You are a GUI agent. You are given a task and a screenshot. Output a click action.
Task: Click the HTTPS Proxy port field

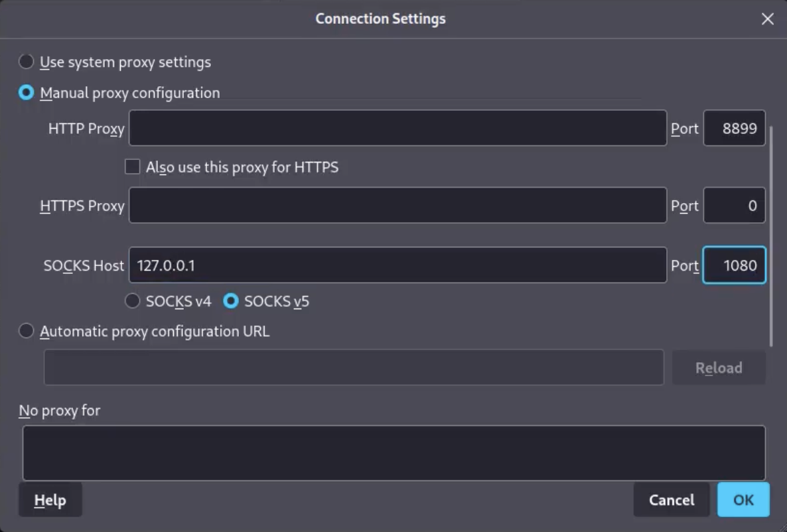[x=734, y=205]
